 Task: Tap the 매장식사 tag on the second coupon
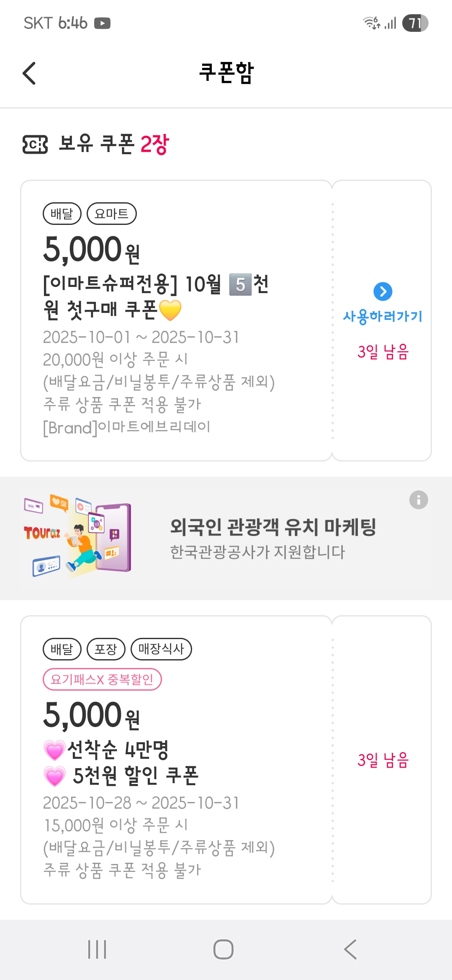pos(161,649)
